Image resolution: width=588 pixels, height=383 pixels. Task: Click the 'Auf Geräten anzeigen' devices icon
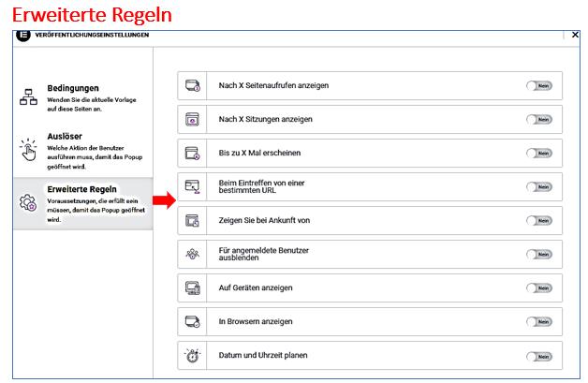pyautogui.click(x=192, y=288)
